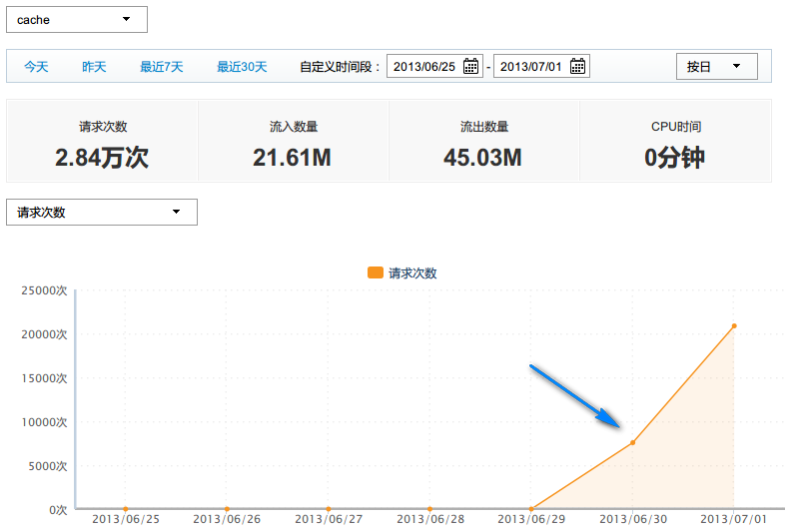Click the 2013/06/26 x-axis label
The height and width of the screenshot is (532, 795).
tap(227, 519)
